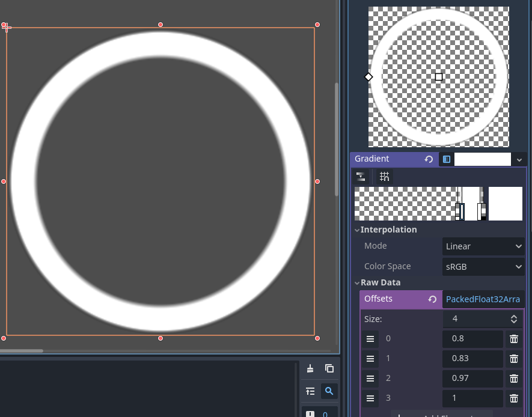Click the offset field showing 0.97
Image resolution: width=532 pixels, height=417 pixels.
click(x=472, y=378)
